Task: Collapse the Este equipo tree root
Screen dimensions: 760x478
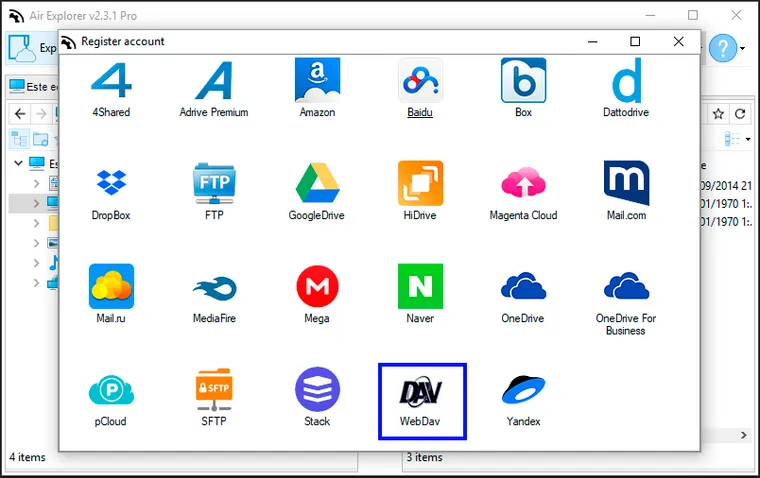Action: tap(18, 163)
